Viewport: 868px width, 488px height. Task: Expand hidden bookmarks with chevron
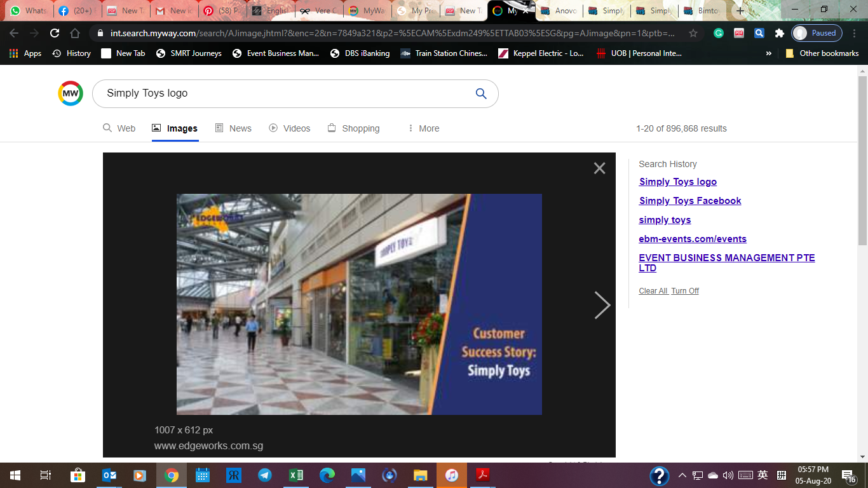point(769,53)
